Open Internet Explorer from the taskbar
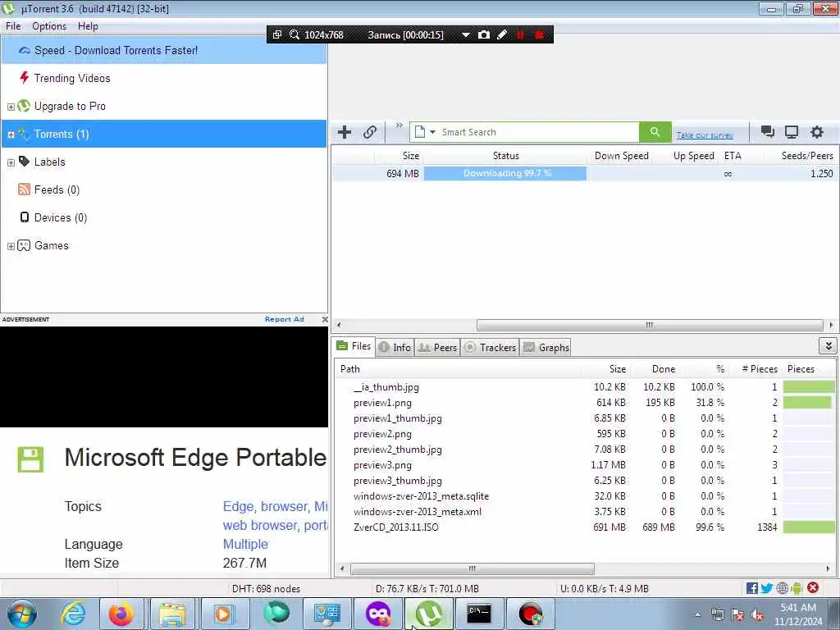Viewport: 840px width, 630px height. (x=72, y=614)
